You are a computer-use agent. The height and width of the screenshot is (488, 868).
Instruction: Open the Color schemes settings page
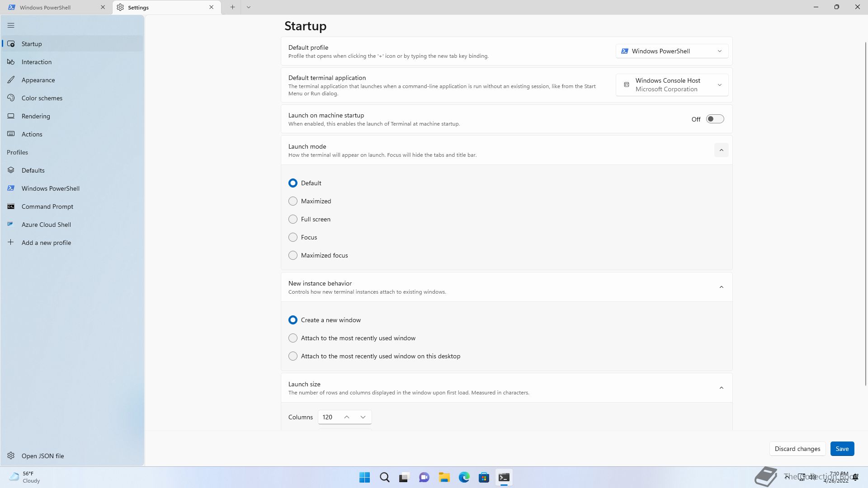tap(72, 98)
